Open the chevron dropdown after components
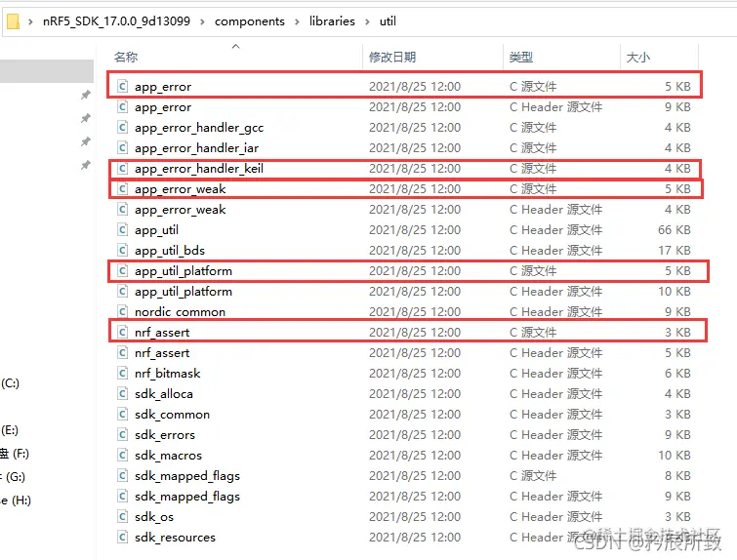737x560 pixels. [x=297, y=21]
